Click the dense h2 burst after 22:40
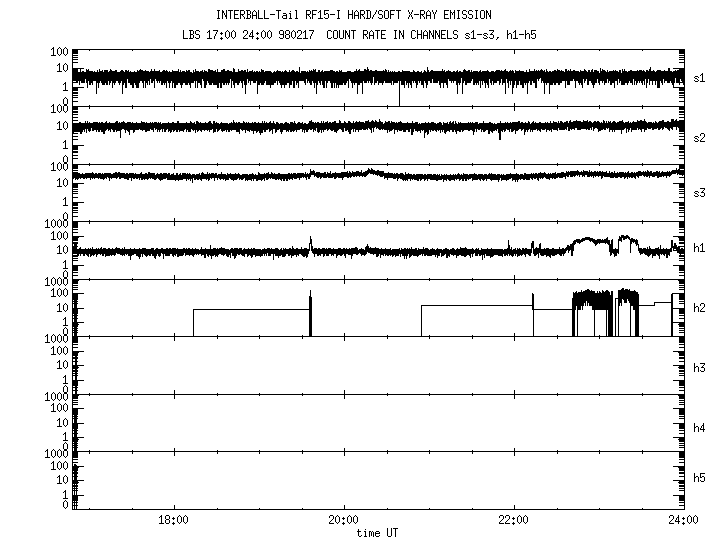Image resolution: width=720 pixels, height=550 pixels. [590, 301]
